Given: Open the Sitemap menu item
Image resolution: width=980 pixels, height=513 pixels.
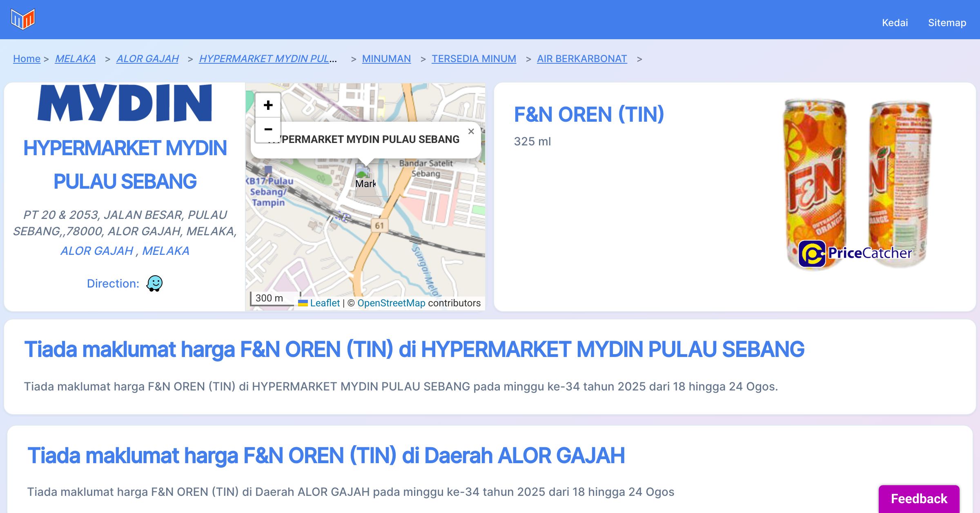Looking at the screenshot, I should [x=947, y=22].
